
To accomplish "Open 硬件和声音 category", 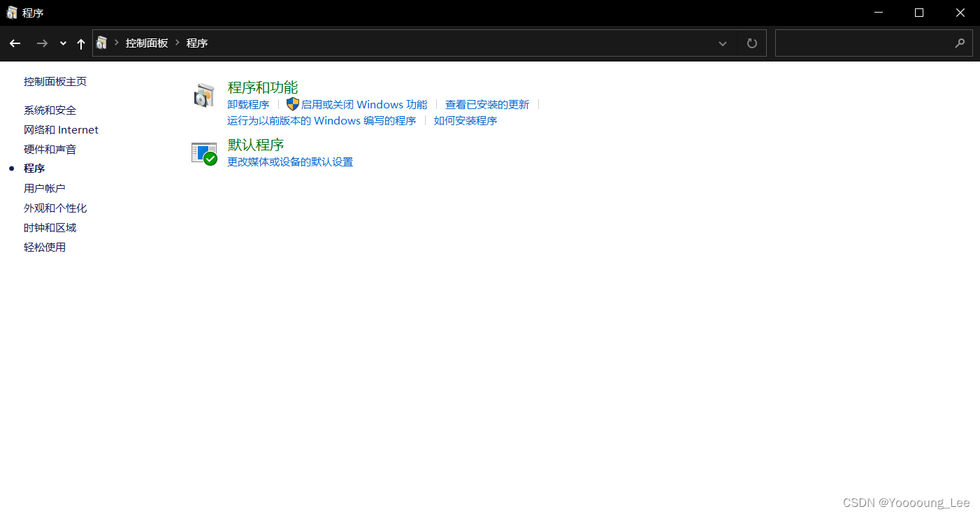I will (x=50, y=149).
